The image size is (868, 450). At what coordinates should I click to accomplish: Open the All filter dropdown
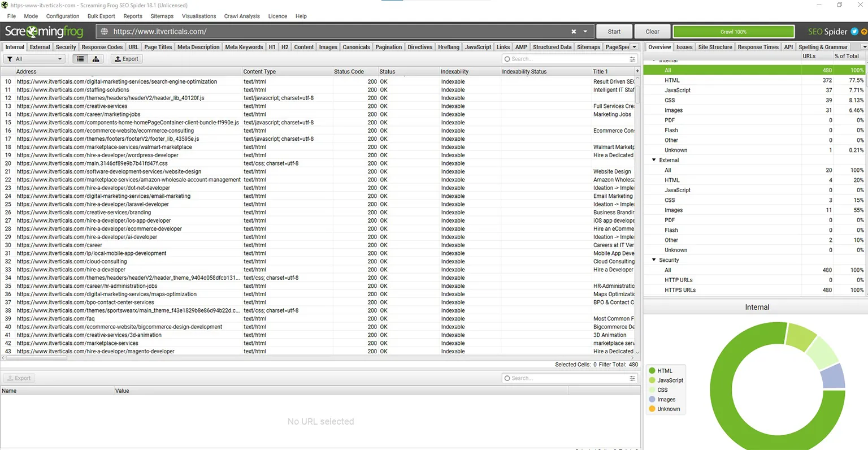(x=35, y=59)
